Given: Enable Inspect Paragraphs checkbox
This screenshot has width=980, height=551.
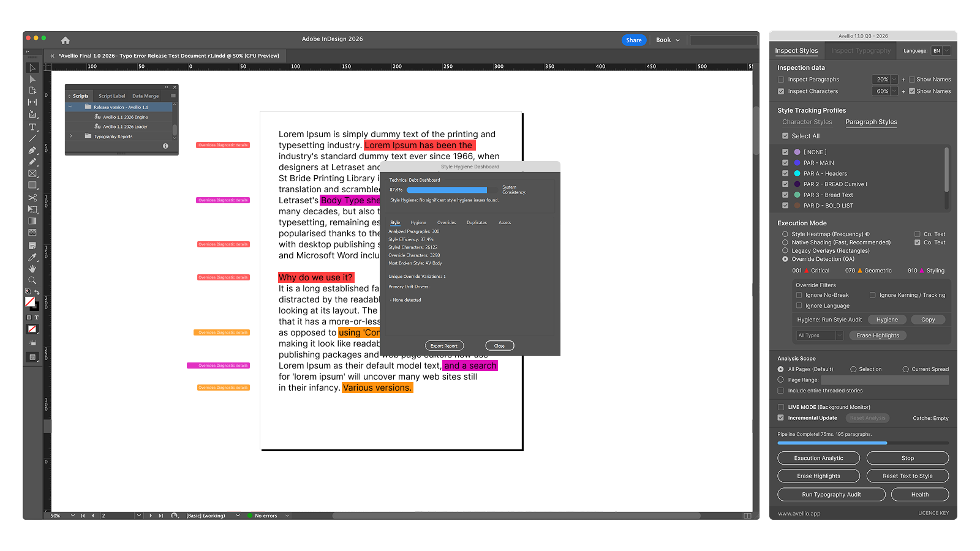Looking at the screenshot, I should pos(781,80).
